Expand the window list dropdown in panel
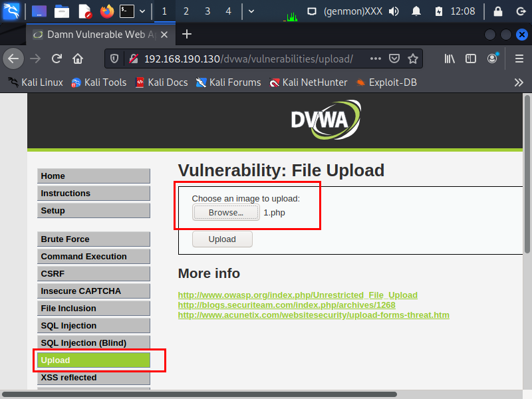 tap(251, 11)
